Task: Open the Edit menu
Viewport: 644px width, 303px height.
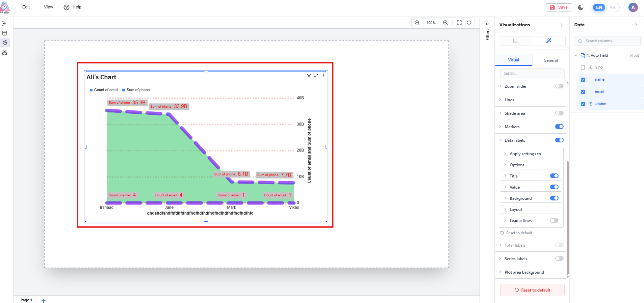Action: click(26, 7)
